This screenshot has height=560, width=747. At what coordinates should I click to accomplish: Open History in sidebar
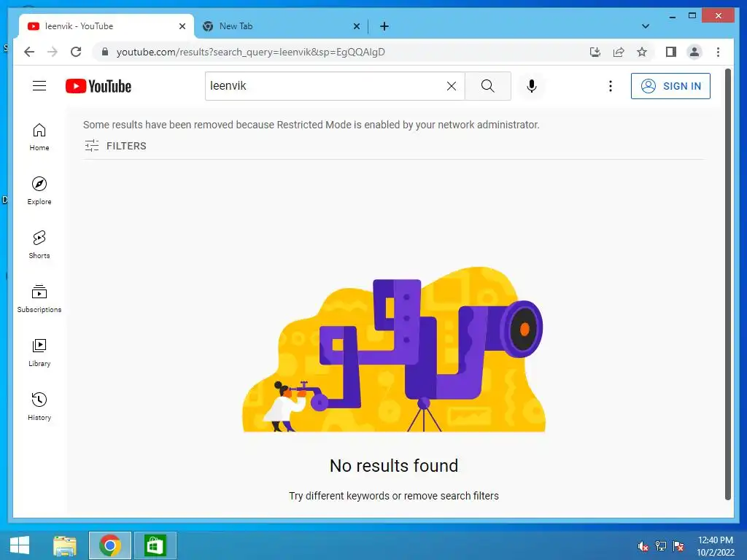tap(39, 406)
